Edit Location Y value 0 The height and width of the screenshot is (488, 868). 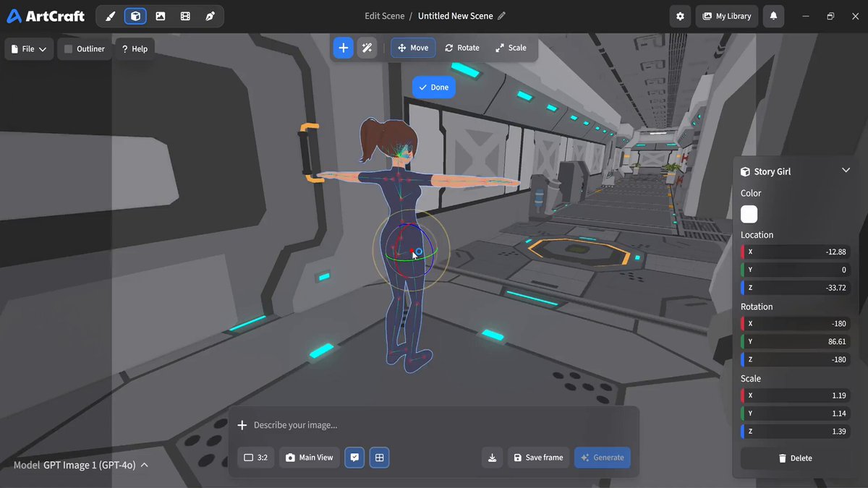pos(796,270)
